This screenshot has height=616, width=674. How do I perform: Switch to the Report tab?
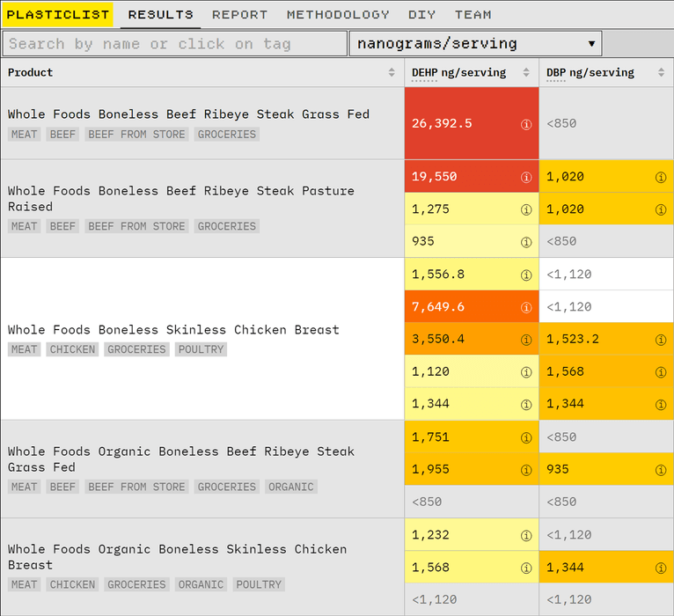[x=239, y=15]
